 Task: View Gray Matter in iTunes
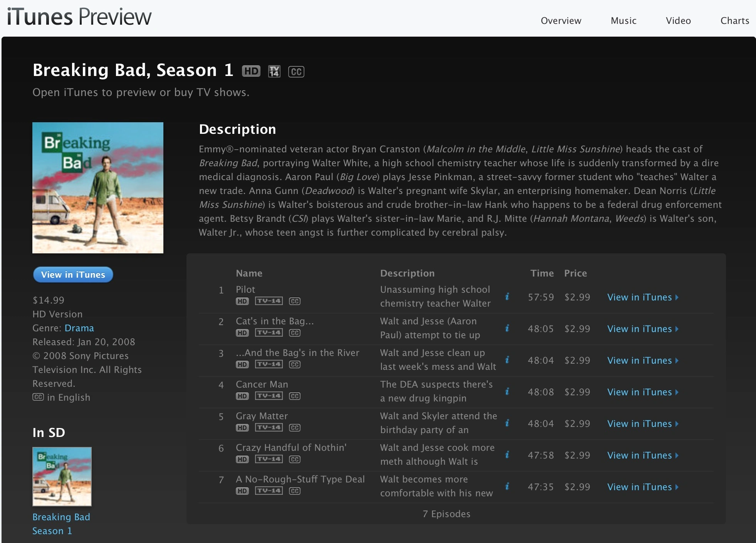coord(643,424)
